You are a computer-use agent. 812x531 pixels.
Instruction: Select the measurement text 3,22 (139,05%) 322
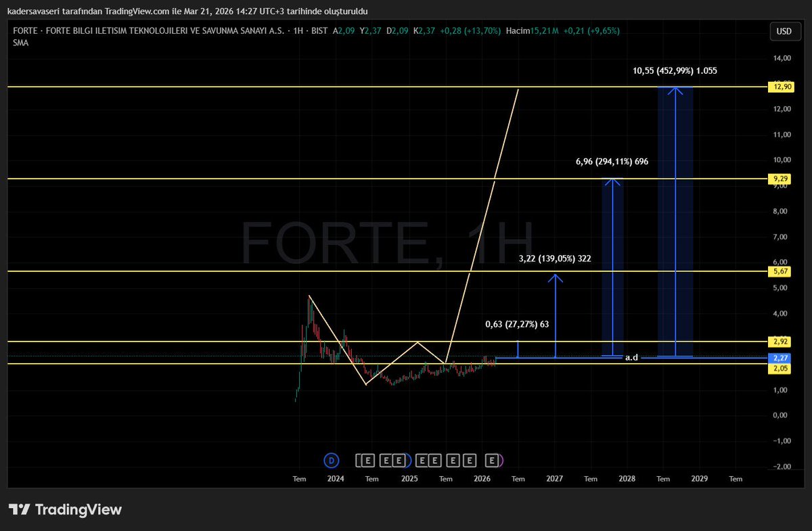(555, 258)
